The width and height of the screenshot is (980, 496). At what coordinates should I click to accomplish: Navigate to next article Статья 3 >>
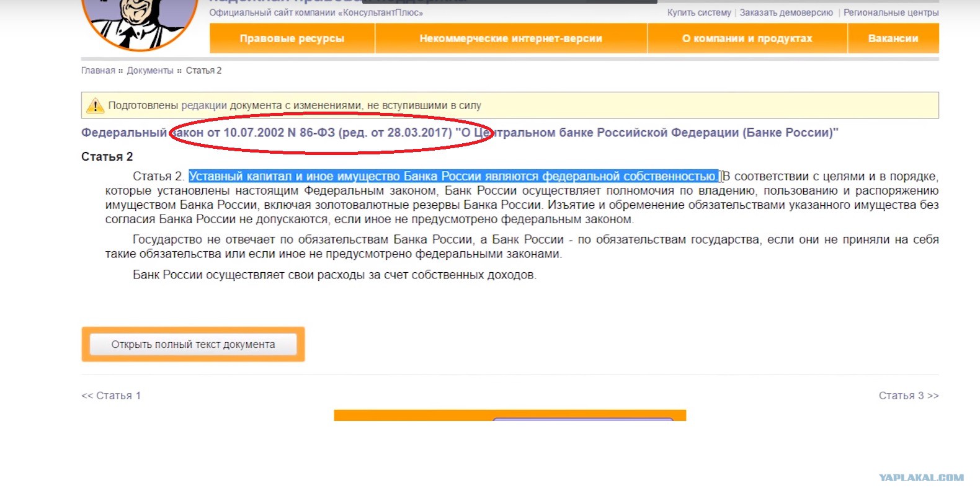click(909, 396)
